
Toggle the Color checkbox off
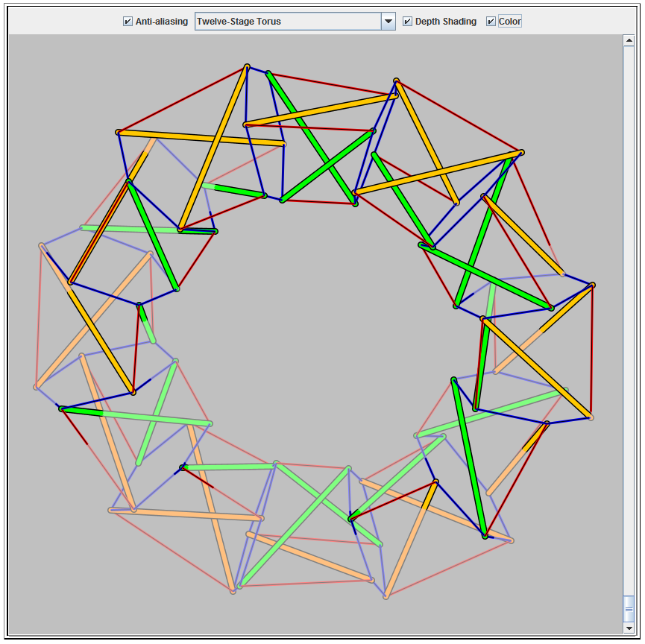coord(491,22)
